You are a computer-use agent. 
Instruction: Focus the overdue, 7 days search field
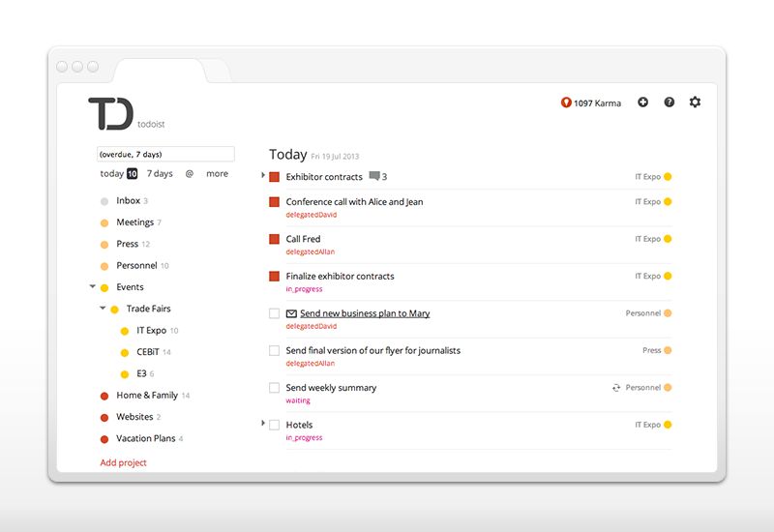(x=165, y=154)
